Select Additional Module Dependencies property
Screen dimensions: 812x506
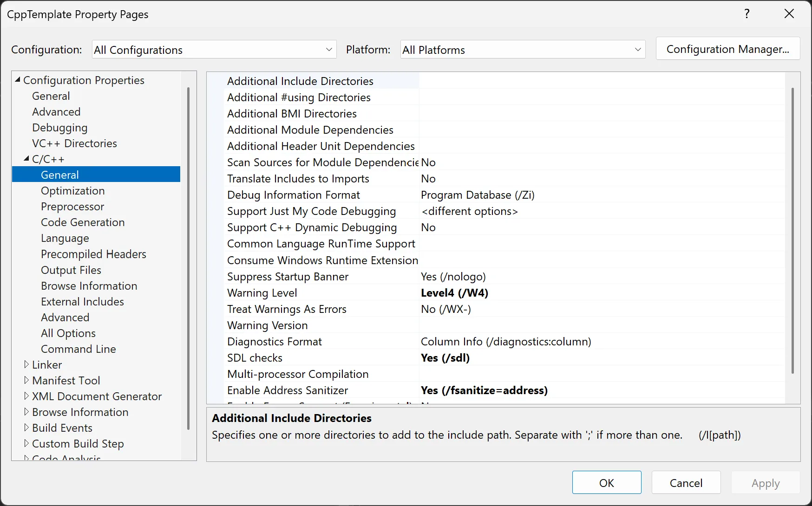pos(310,130)
